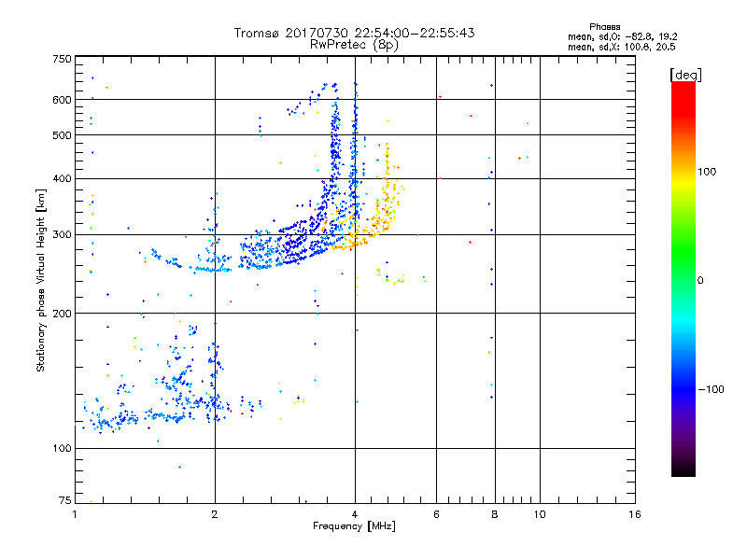Click the black bottom of the phase colorbar

684,469
